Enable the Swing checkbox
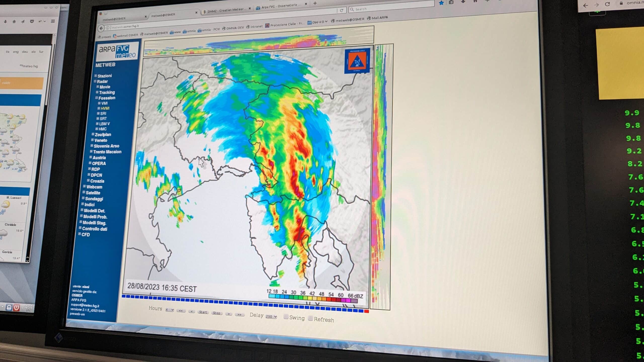644x362 pixels. pyautogui.click(x=286, y=317)
